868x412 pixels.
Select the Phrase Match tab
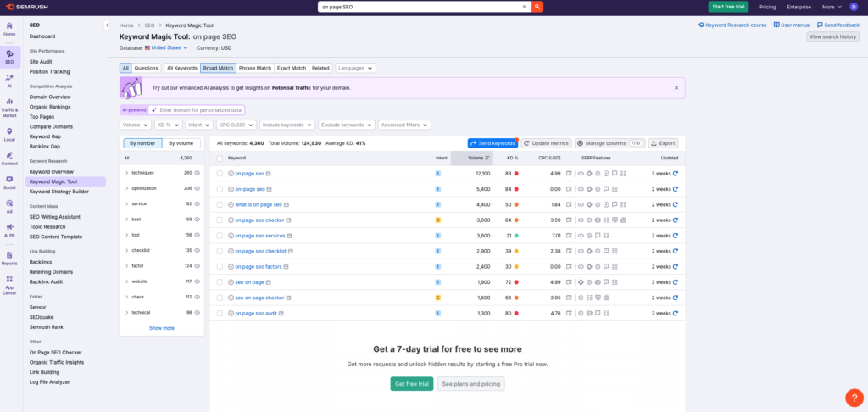(255, 68)
